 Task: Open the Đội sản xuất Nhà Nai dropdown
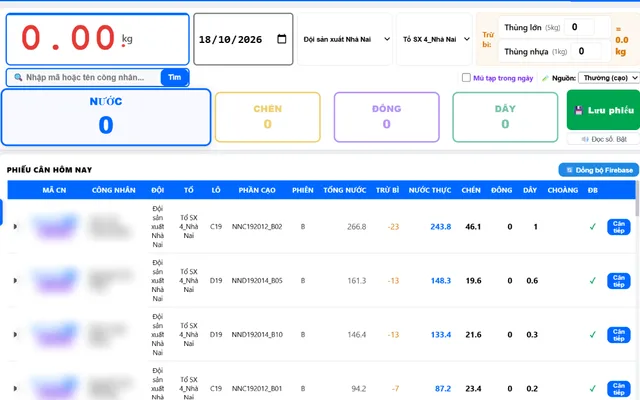(x=345, y=39)
